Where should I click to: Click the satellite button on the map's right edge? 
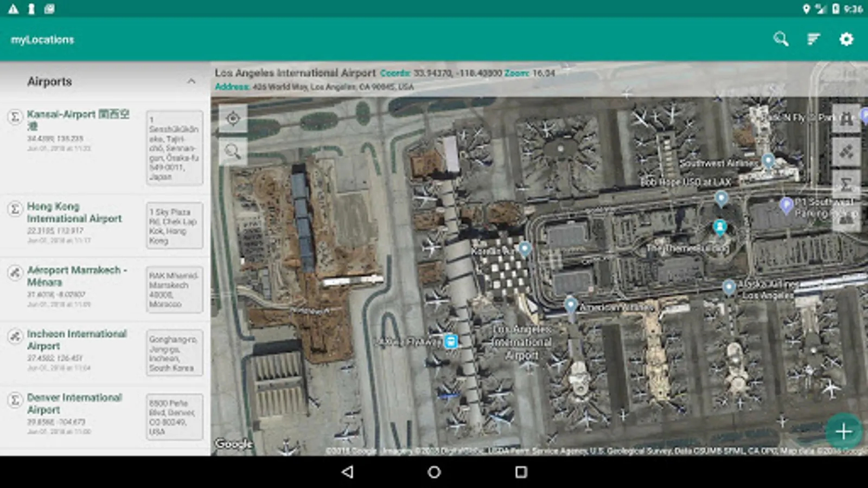point(846,152)
